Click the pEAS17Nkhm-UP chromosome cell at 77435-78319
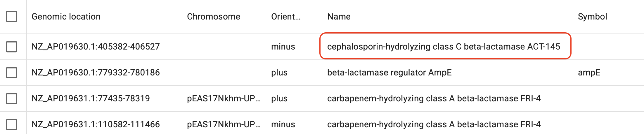The image size is (644, 134). coord(224,98)
